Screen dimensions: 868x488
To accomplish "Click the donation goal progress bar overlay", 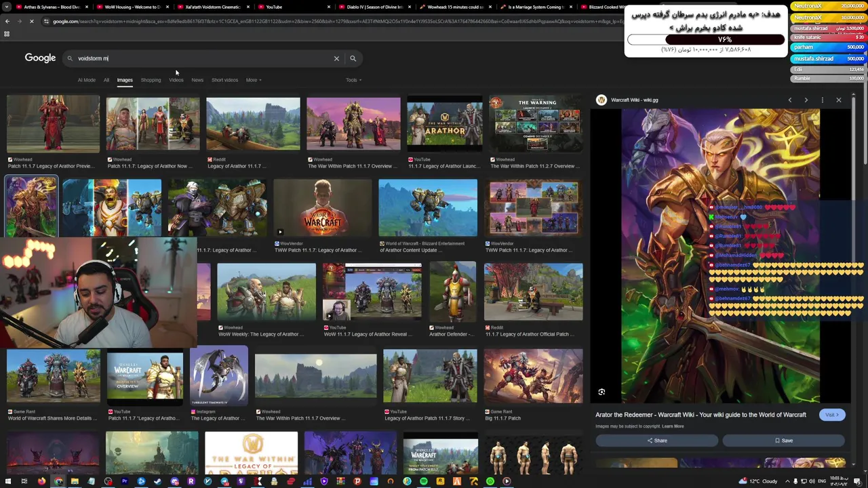I will [x=705, y=39].
